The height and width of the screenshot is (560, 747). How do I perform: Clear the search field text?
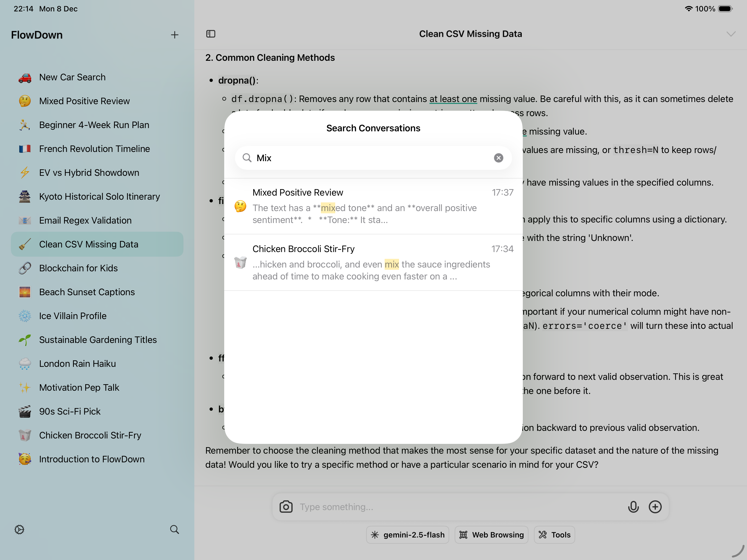click(x=498, y=158)
